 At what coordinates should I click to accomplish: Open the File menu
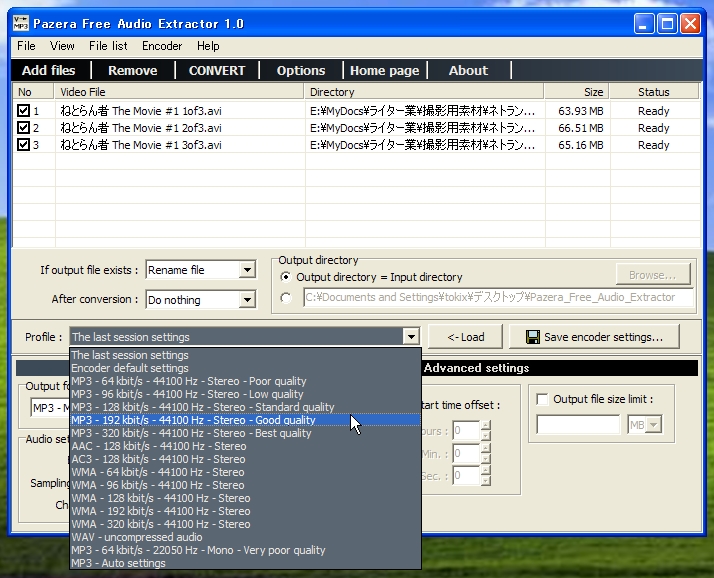pyautogui.click(x=26, y=46)
